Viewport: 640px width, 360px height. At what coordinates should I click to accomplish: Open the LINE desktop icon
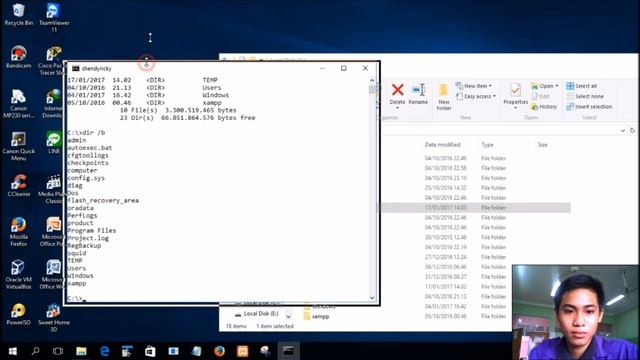click(x=54, y=143)
